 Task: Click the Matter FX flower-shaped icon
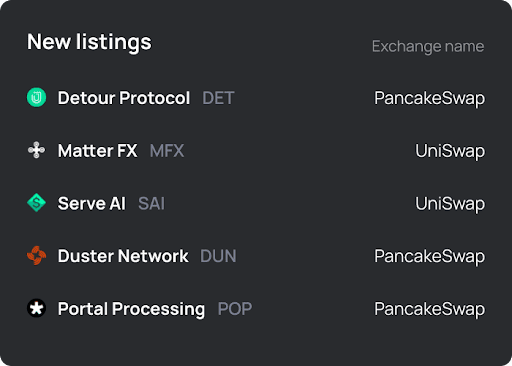click(36, 150)
